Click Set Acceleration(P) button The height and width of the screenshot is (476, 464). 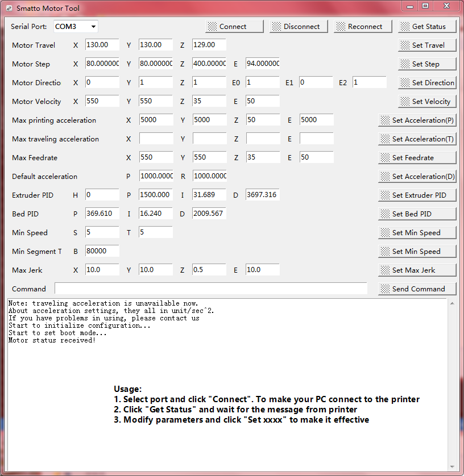pyautogui.click(x=417, y=120)
